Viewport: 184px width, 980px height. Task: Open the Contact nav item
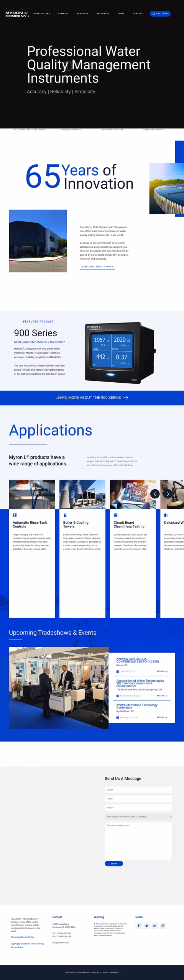[138, 14]
